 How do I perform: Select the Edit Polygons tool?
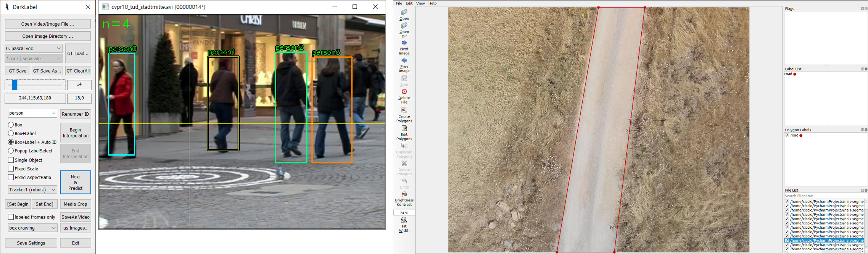pyautogui.click(x=404, y=132)
